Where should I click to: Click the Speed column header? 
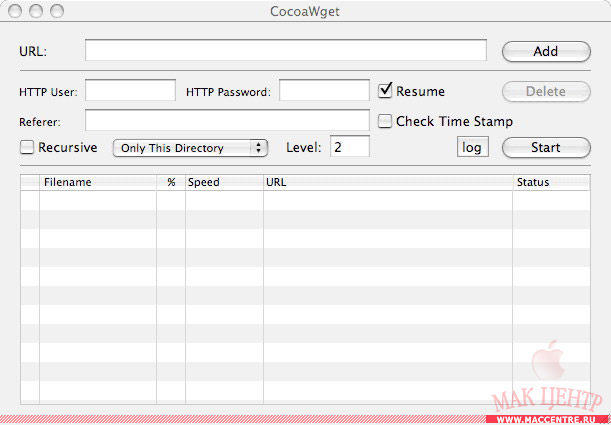coord(224,182)
